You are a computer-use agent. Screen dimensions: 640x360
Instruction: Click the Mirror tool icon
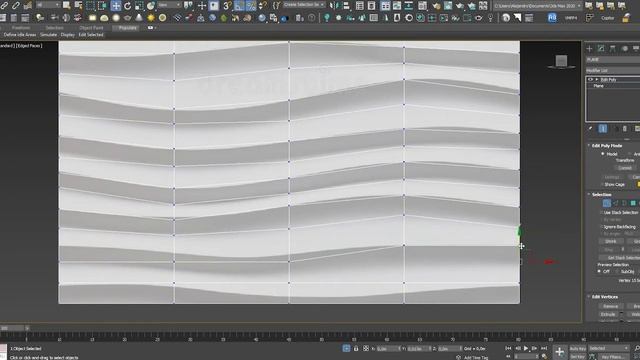334,6
